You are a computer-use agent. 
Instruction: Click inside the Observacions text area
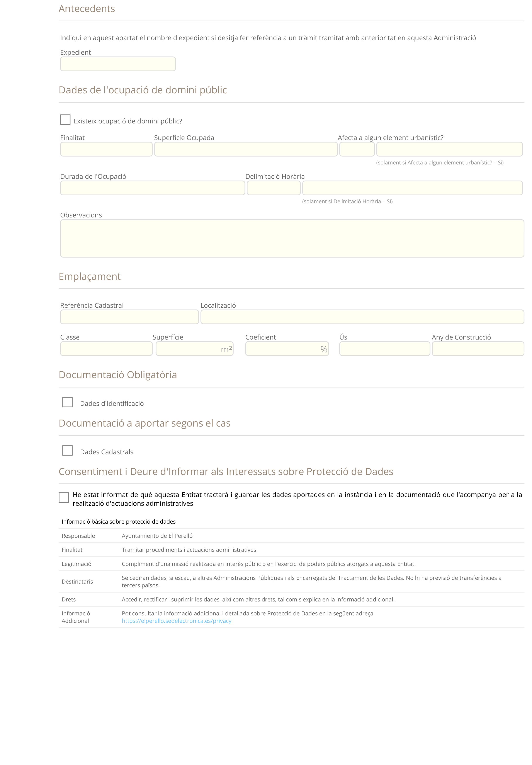[292, 239]
